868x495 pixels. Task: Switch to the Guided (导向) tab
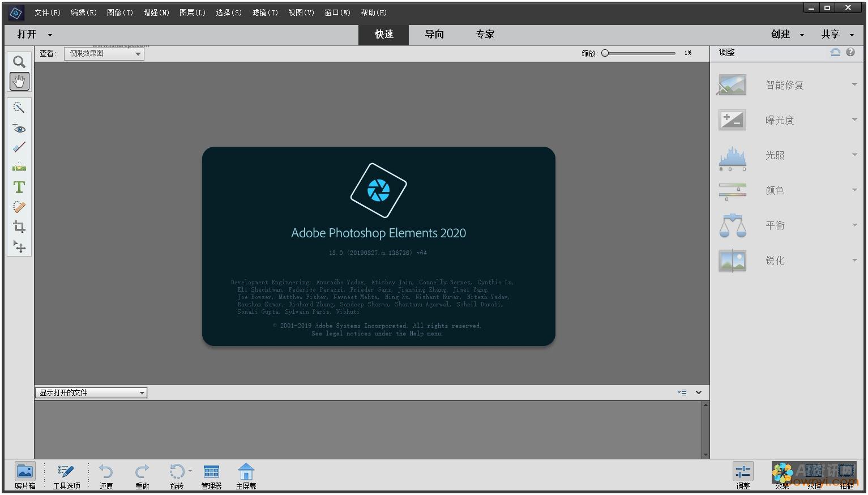(434, 35)
